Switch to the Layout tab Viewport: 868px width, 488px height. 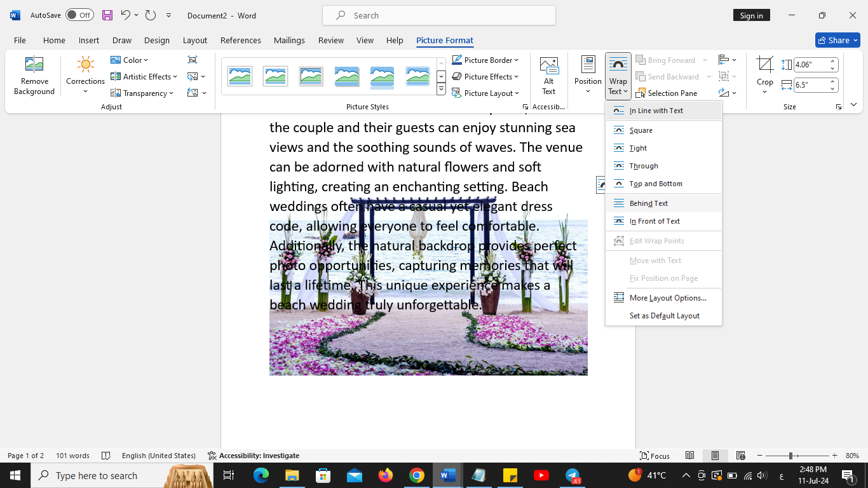click(194, 40)
